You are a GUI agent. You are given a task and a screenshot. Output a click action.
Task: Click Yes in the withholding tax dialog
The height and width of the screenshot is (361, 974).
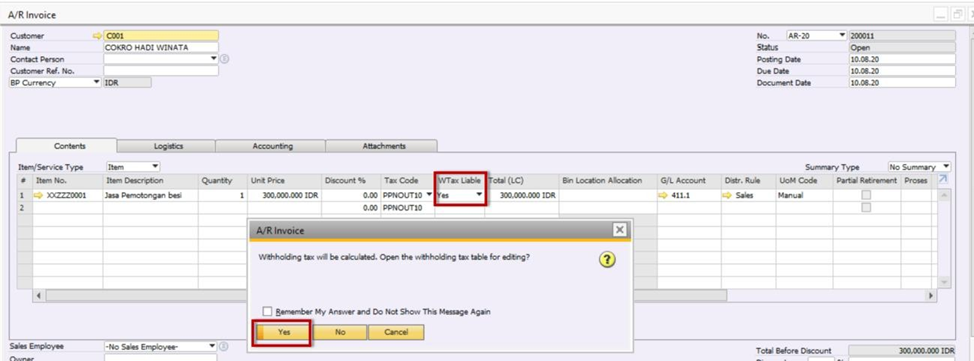[283, 332]
